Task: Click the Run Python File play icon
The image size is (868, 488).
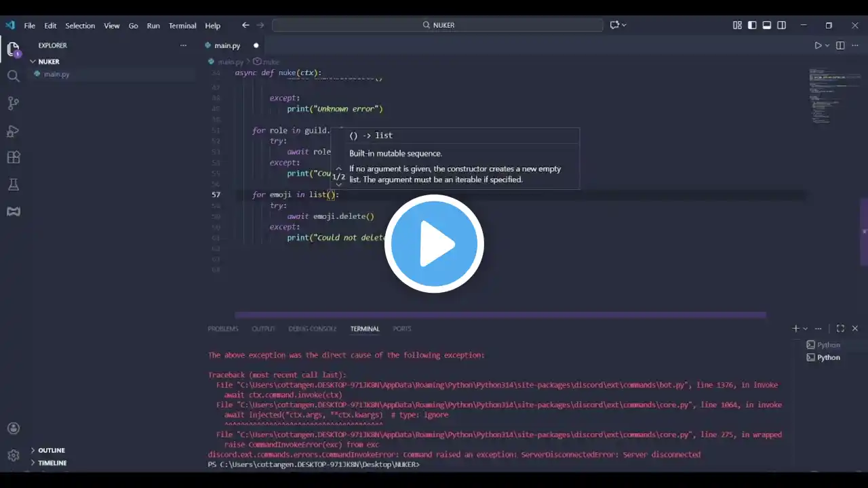Action: tap(818, 45)
